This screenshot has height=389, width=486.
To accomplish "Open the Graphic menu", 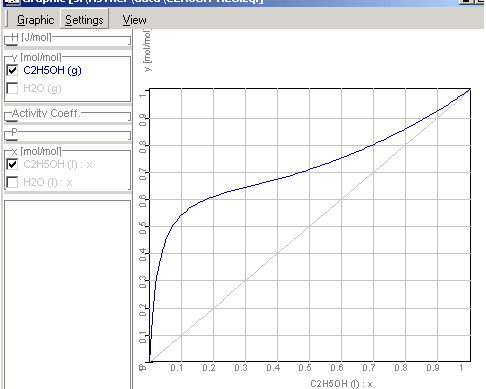I will click(35, 20).
